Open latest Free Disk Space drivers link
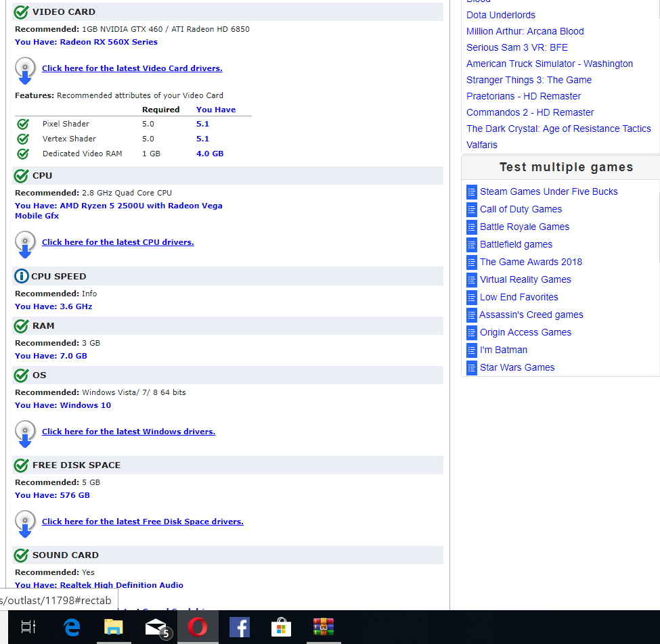 point(143,521)
